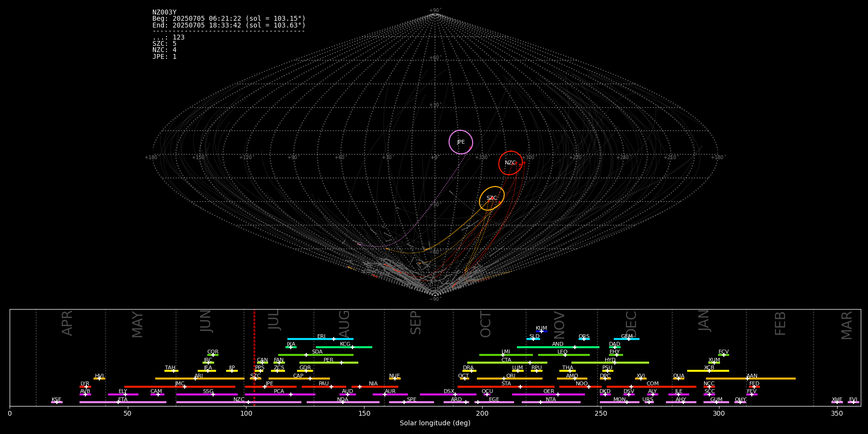Click the 'NZC: 4' legend count
The height and width of the screenshot is (434, 868).
[x=164, y=50]
